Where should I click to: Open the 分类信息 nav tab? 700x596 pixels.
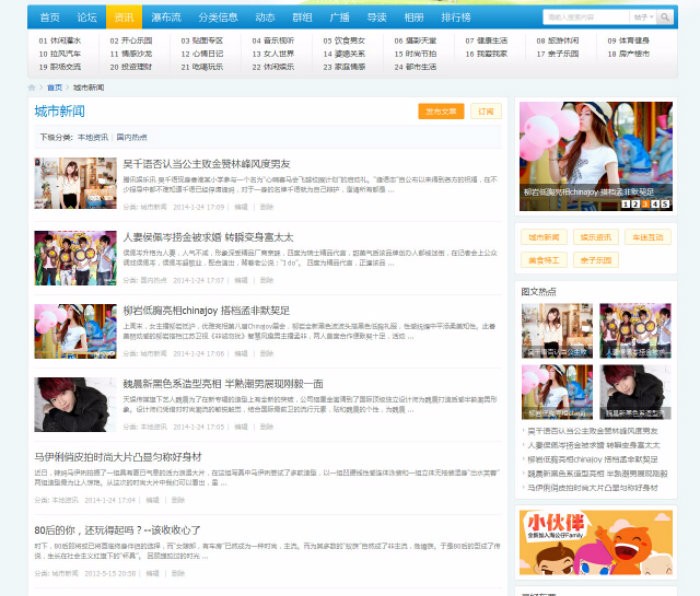(218, 17)
